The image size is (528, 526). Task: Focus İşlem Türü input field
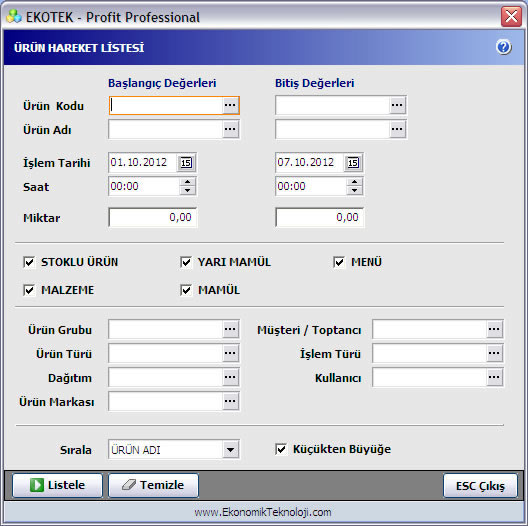click(x=430, y=353)
